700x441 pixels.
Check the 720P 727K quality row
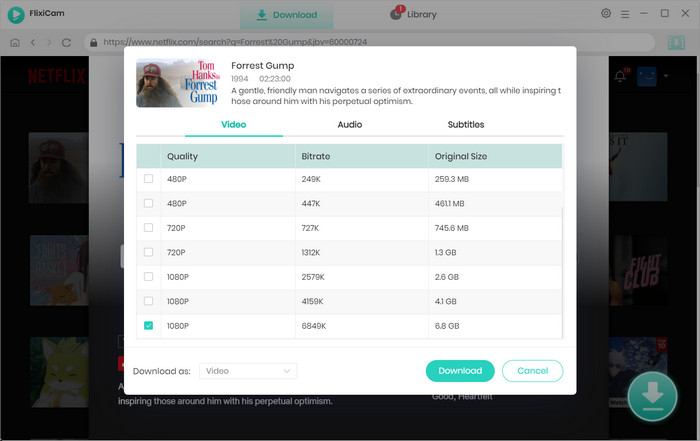pyautogui.click(x=148, y=228)
